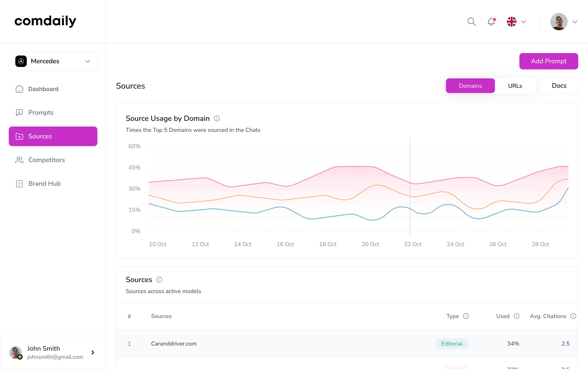Open Competitors sidebar item

click(x=46, y=160)
